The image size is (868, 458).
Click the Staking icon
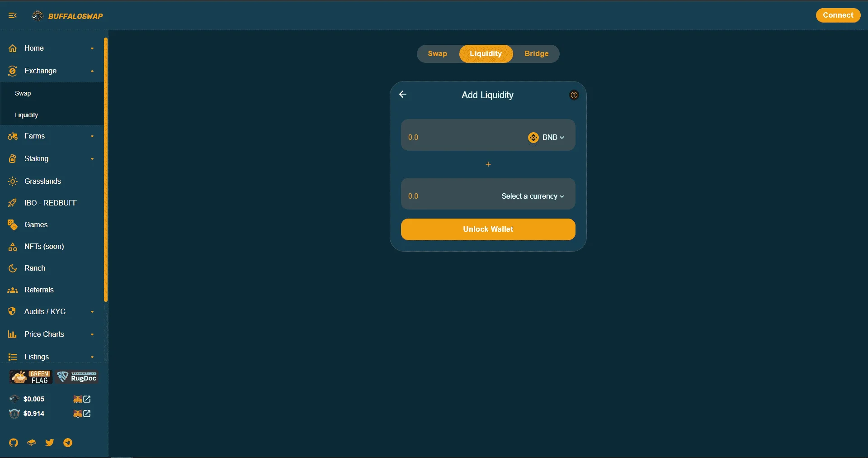pos(13,158)
